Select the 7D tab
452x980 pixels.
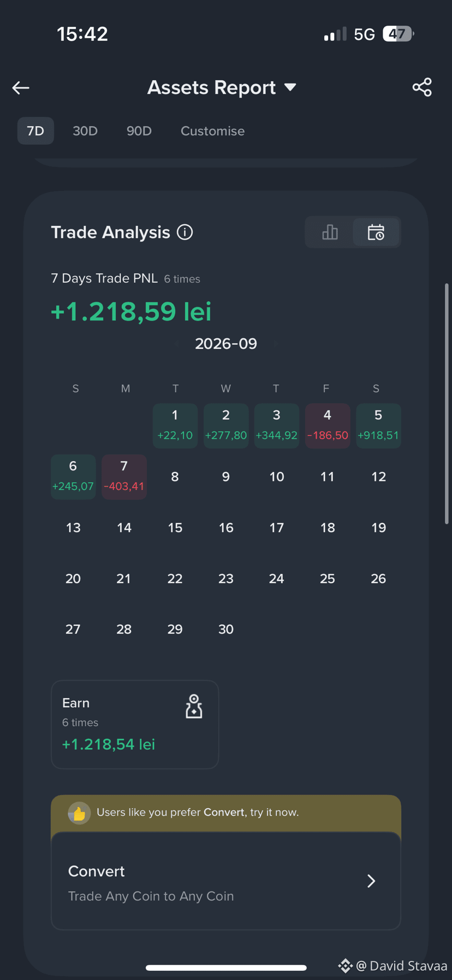coord(35,131)
